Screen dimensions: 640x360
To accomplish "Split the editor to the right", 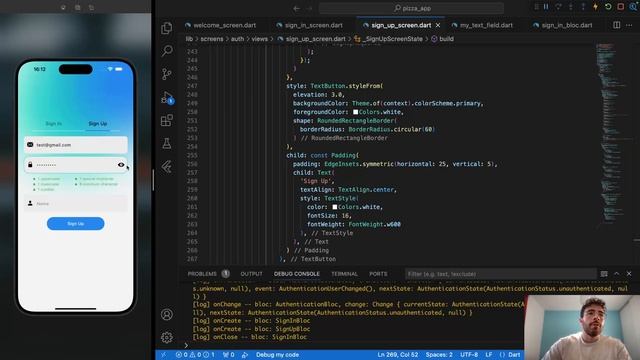I will (617, 25).
